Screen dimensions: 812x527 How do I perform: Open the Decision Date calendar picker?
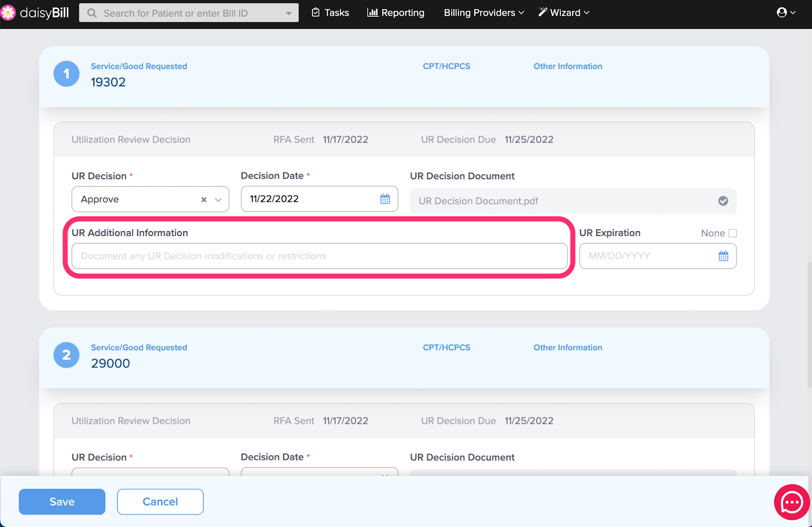click(x=385, y=199)
